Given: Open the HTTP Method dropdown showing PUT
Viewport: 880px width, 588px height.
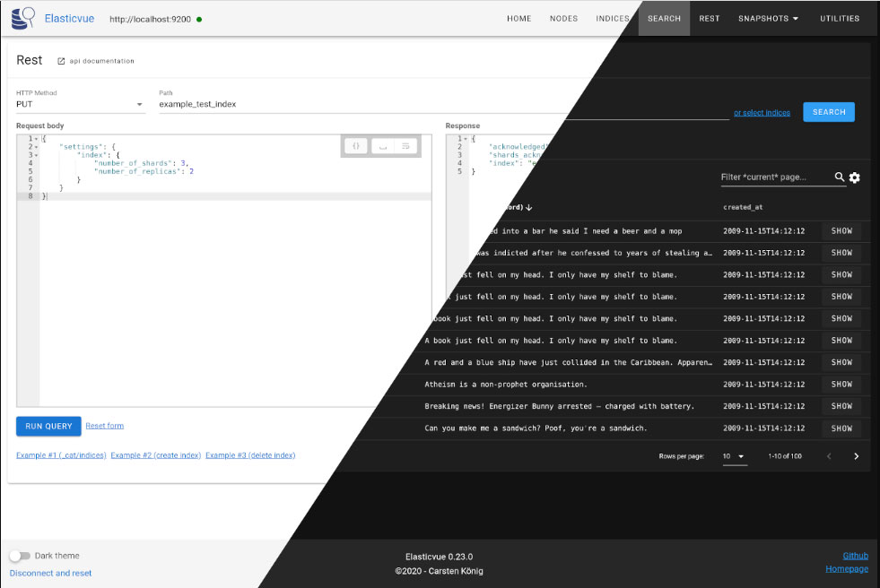Looking at the screenshot, I should pyautogui.click(x=79, y=104).
